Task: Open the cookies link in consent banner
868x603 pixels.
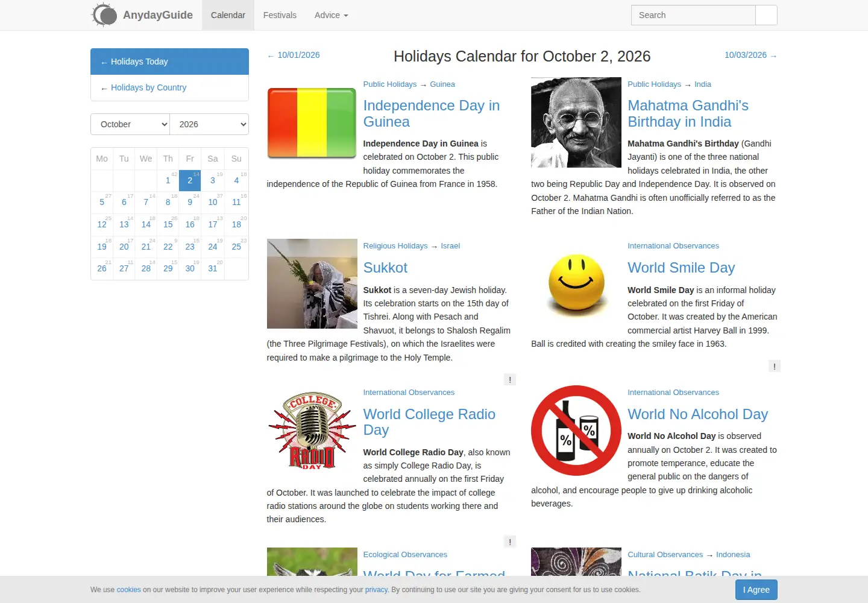Action: (128, 590)
